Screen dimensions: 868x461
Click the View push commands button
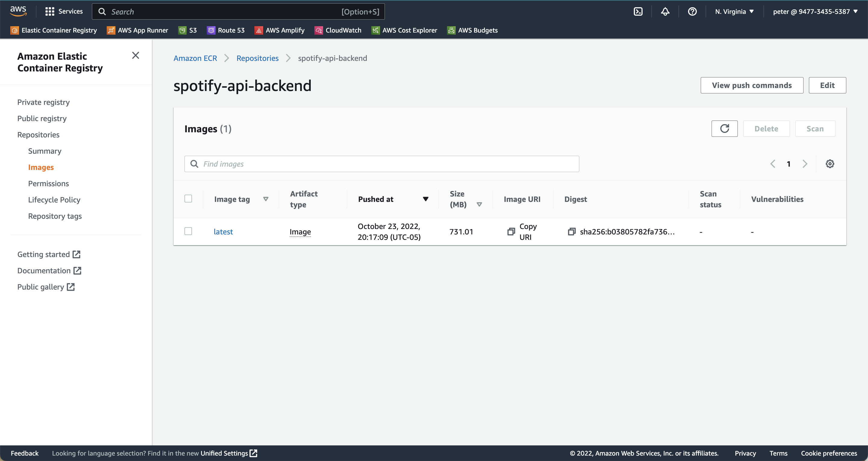[752, 85]
